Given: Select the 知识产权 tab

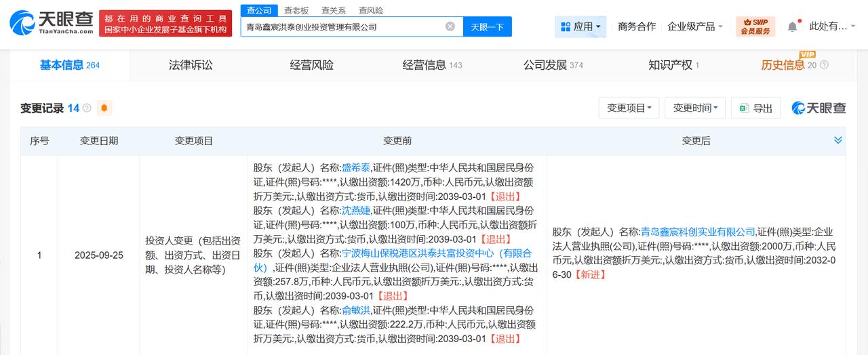Looking at the screenshot, I should pos(673,65).
